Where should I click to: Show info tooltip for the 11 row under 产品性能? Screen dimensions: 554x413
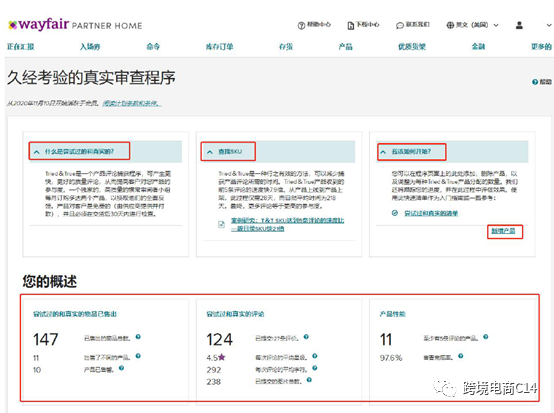(486, 337)
